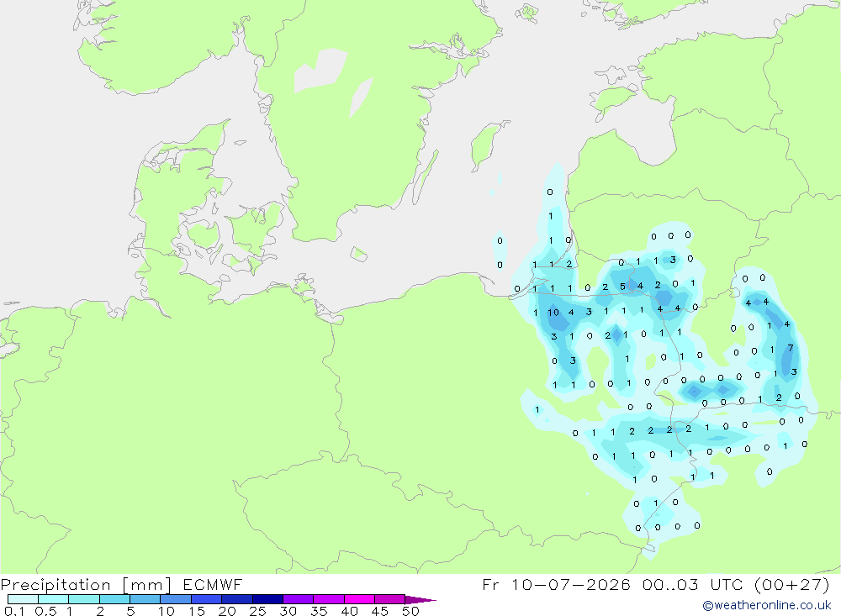Viewport: 841px width, 616px height.
Task: Select the 2–5 mm legend color swatch
Action: click(114, 599)
